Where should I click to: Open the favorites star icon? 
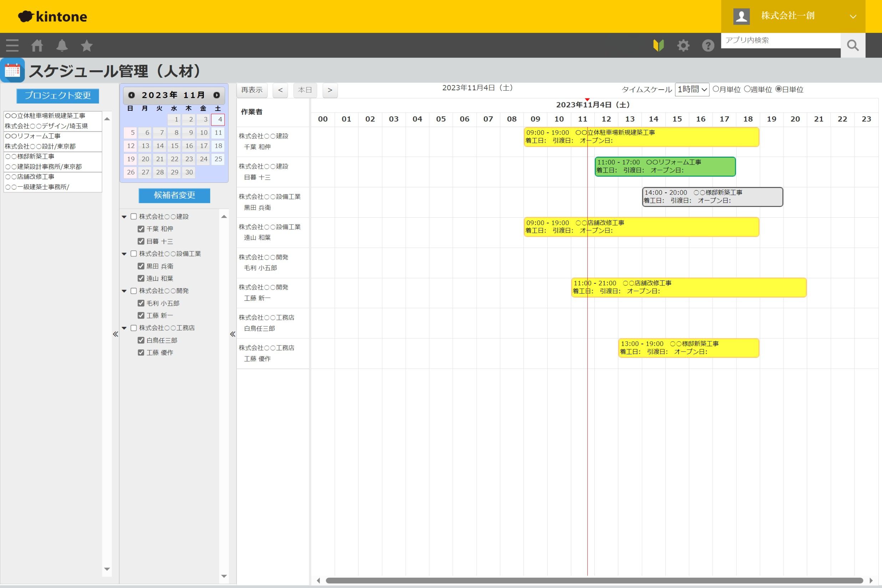[87, 45]
